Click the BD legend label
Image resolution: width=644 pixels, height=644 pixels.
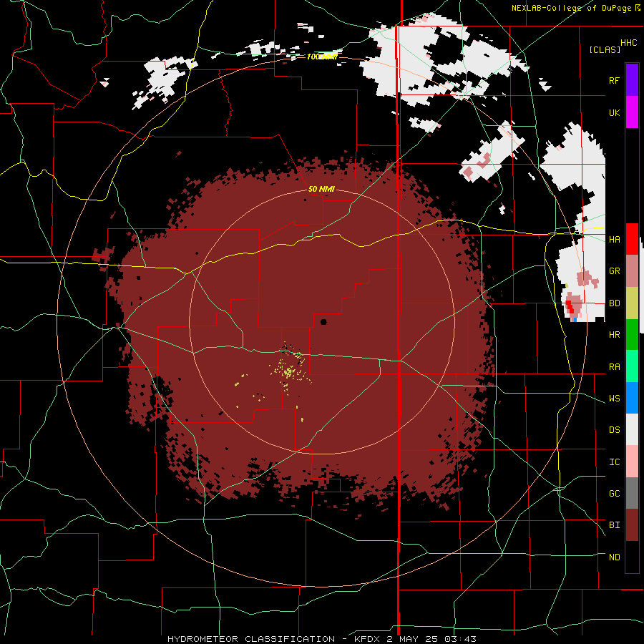point(614,303)
